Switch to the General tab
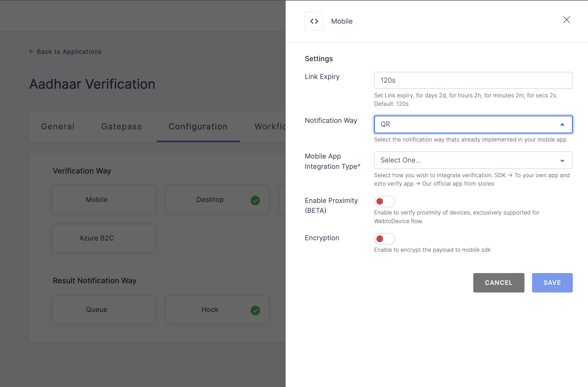 coord(57,127)
